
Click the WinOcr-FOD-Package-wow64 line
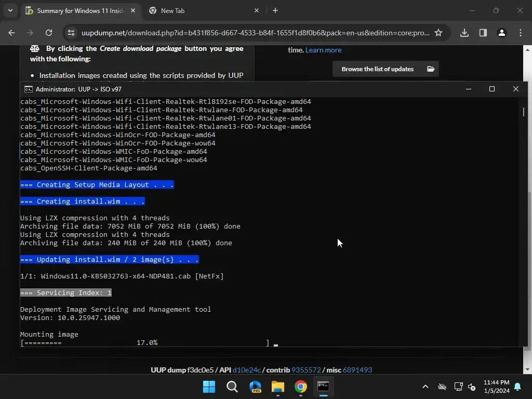pos(118,143)
